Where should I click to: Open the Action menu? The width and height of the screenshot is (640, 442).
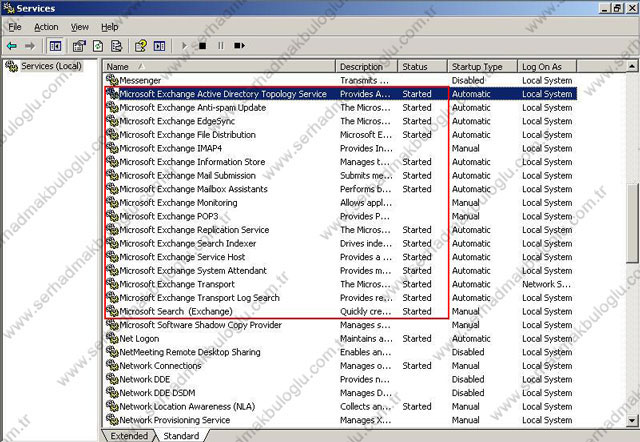pos(46,27)
